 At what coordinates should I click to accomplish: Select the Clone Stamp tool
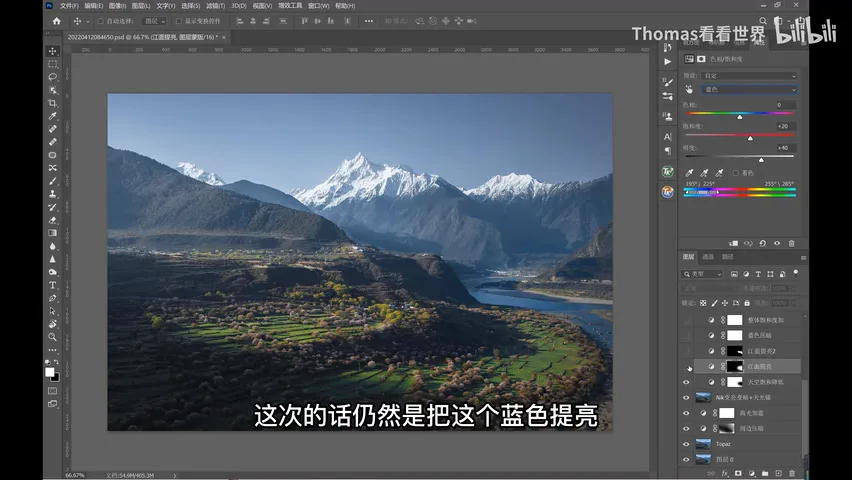[53, 194]
